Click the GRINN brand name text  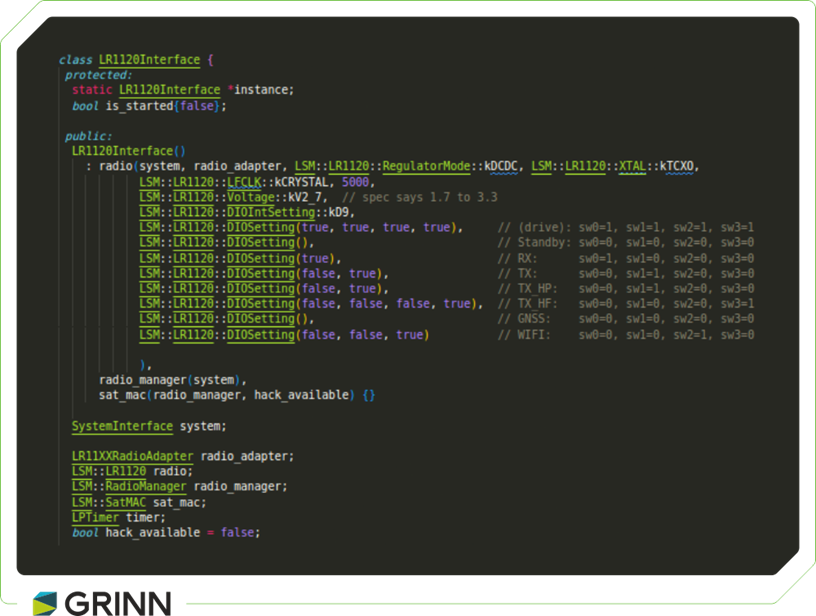(x=117, y=602)
